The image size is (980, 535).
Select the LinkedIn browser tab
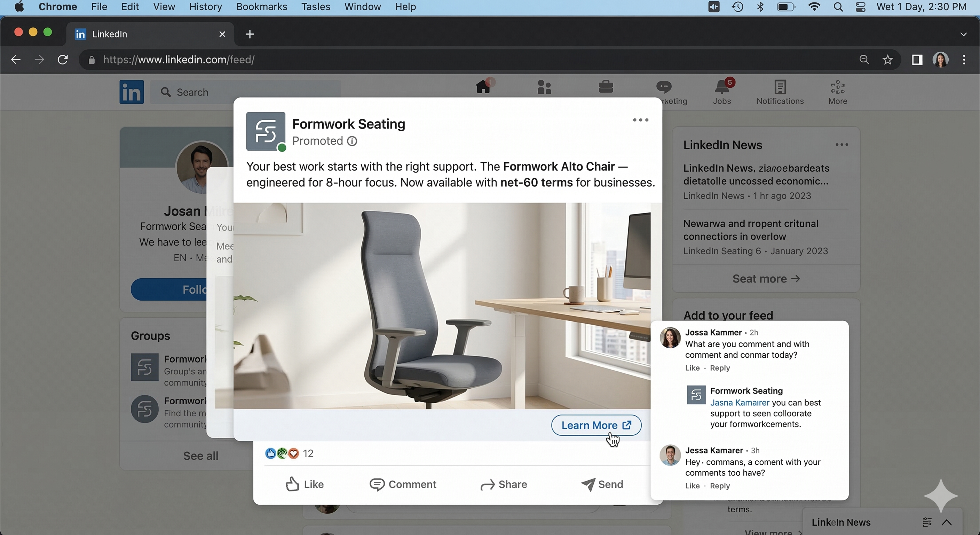(109, 34)
